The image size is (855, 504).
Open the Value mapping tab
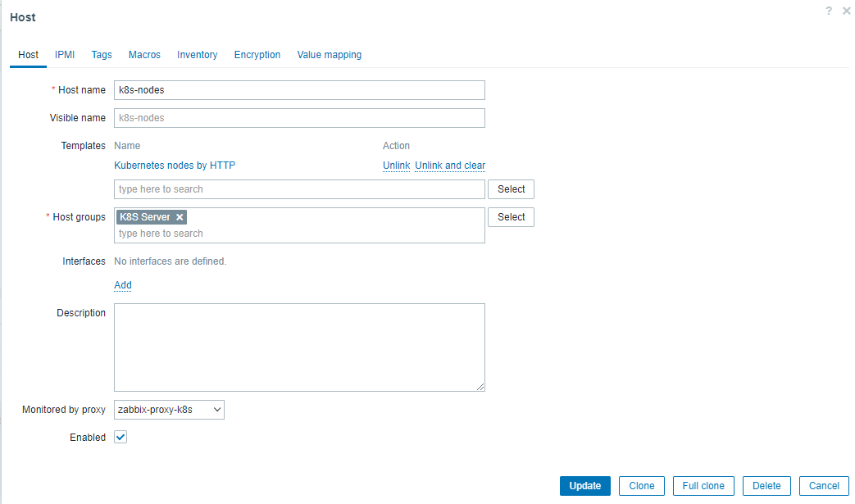tap(330, 54)
